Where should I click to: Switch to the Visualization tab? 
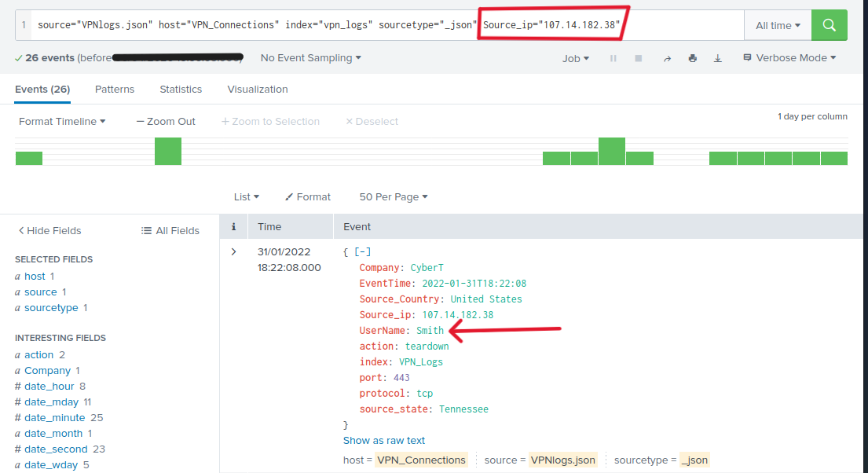coord(258,89)
